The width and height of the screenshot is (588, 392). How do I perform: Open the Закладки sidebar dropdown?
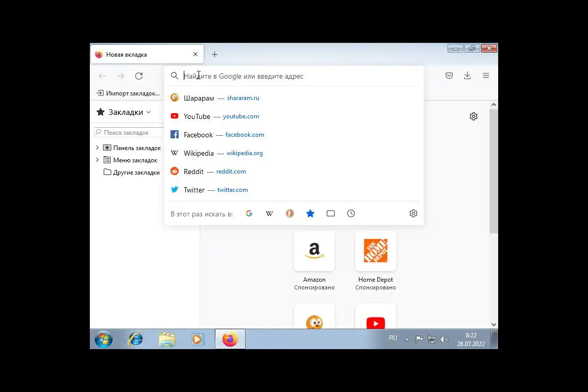pos(124,112)
